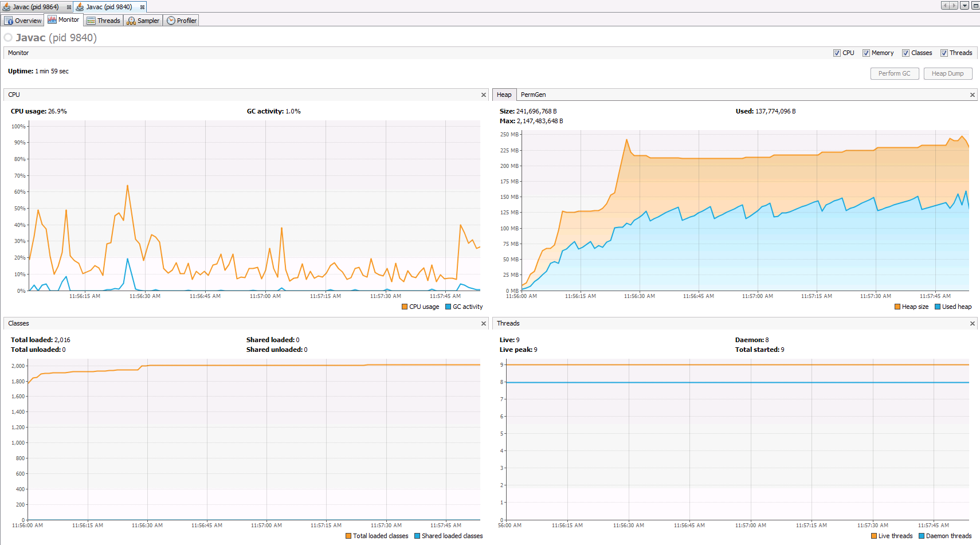Image resolution: width=980 pixels, height=545 pixels.
Task: Select the Heap memory tab
Action: pos(504,95)
